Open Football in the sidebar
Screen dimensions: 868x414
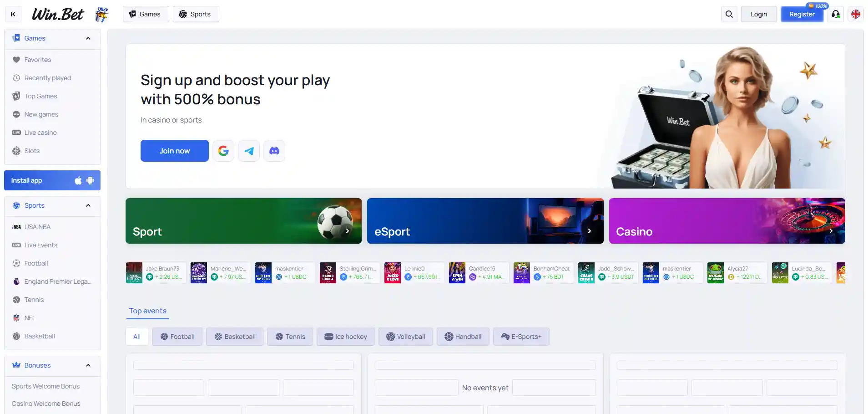[52, 263]
